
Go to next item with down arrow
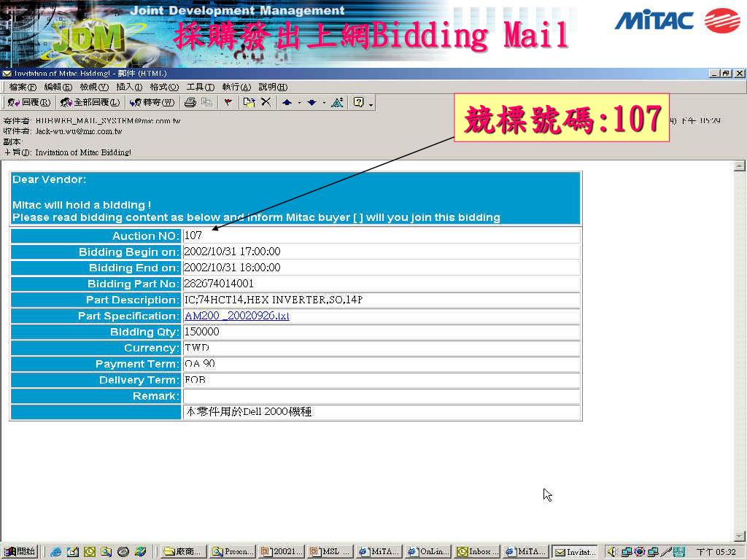pyautogui.click(x=311, y=102)
